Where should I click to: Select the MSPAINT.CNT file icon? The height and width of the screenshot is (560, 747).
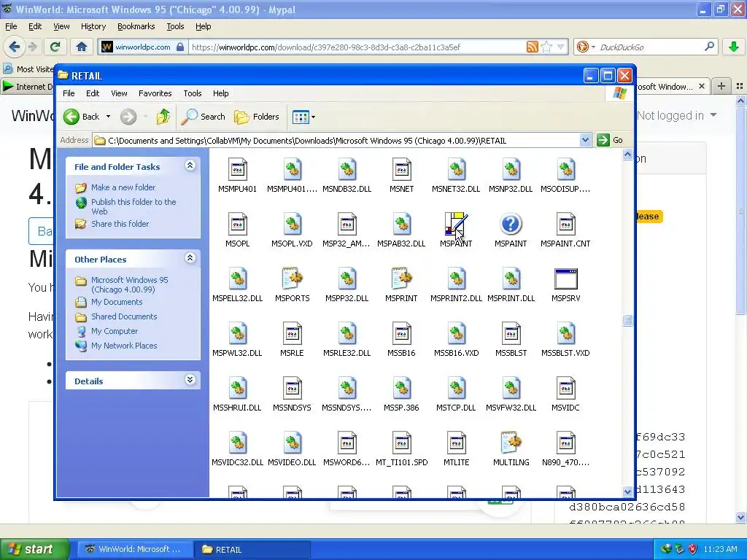pyautogui.click(x=565, y=224)
